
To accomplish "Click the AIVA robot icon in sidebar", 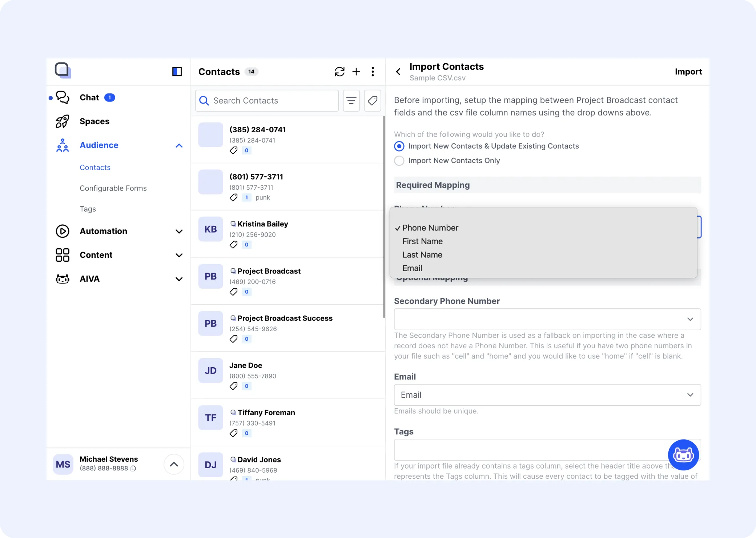I will 63,279.
